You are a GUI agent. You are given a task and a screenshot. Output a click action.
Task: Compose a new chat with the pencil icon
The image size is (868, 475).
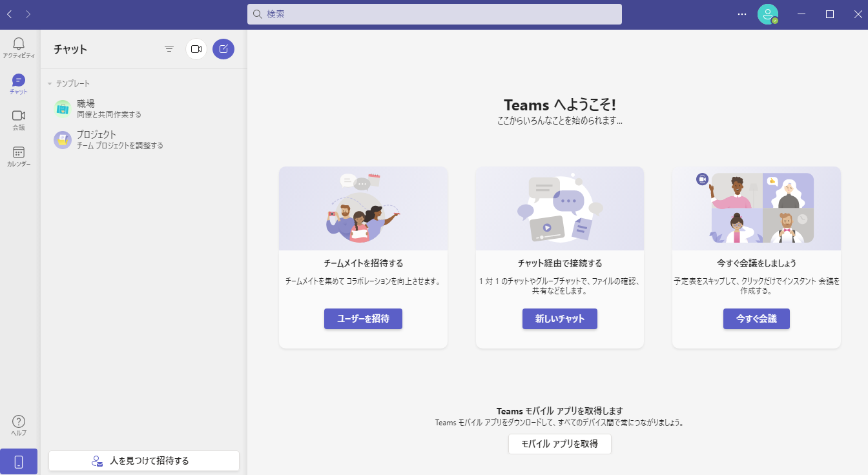point(223,48)
